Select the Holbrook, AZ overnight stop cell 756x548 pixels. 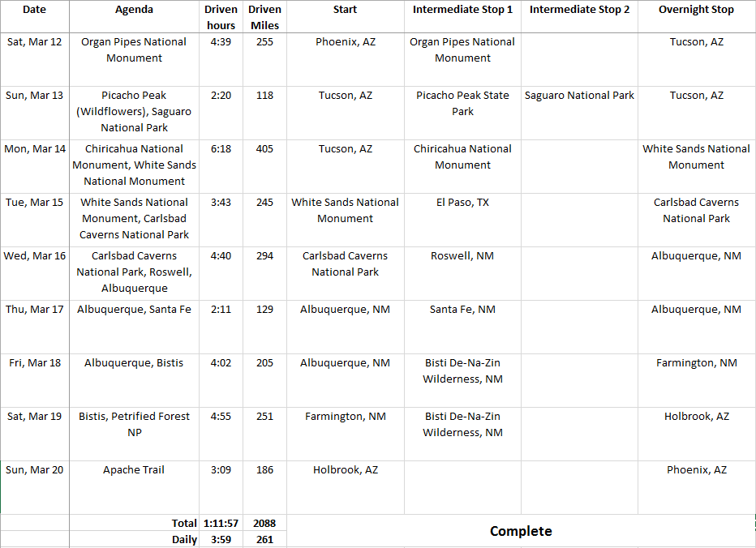[x=696, y=417]
